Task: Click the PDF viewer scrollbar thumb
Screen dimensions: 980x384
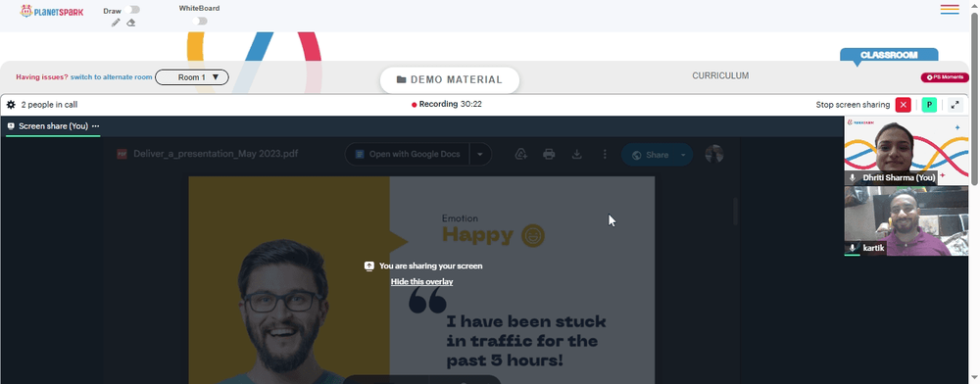Action: (736, 213)
